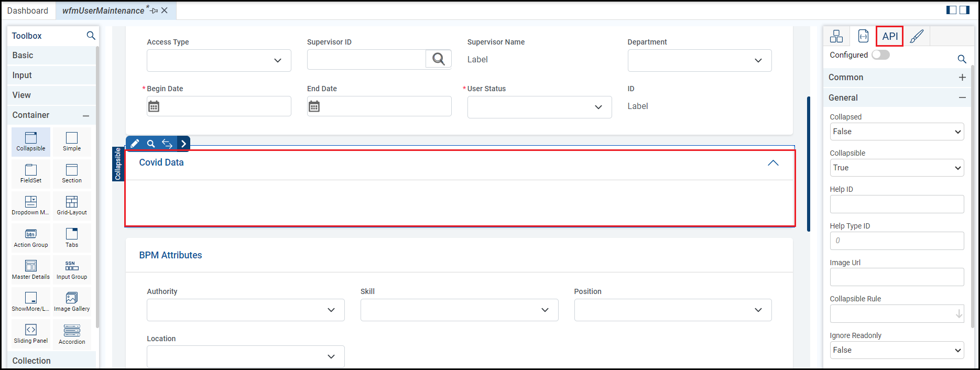This screenshot has width=980, height=370.
Task: Open the paintbrush style tab in properties panel
Action: pyautogui.click(x=917, y=36)
